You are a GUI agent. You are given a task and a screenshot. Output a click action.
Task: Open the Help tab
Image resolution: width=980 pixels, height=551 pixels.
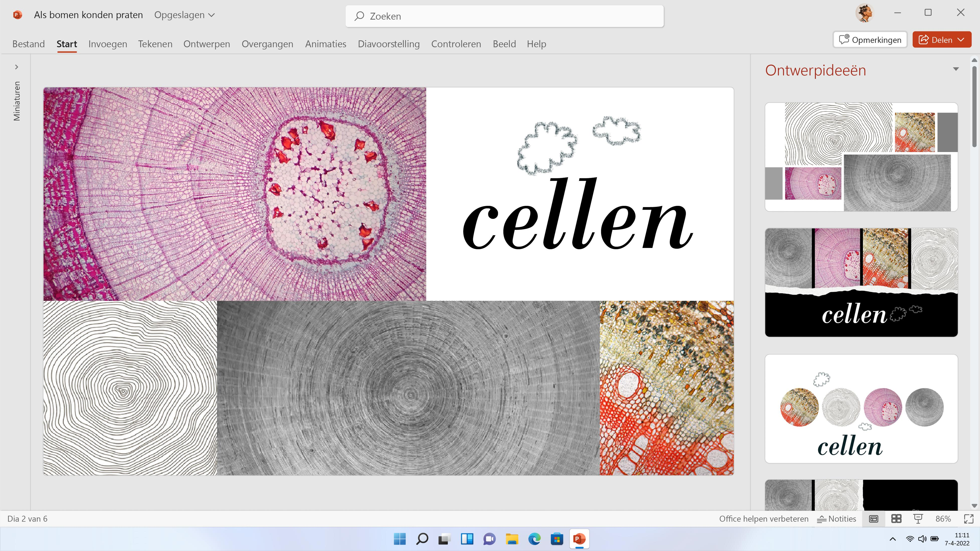536,44
